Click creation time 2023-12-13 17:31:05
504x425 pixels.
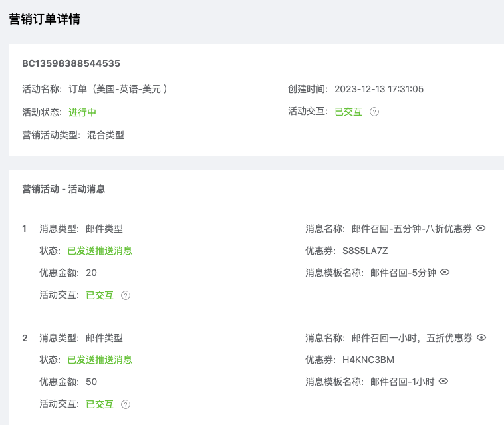click(379, 89)
